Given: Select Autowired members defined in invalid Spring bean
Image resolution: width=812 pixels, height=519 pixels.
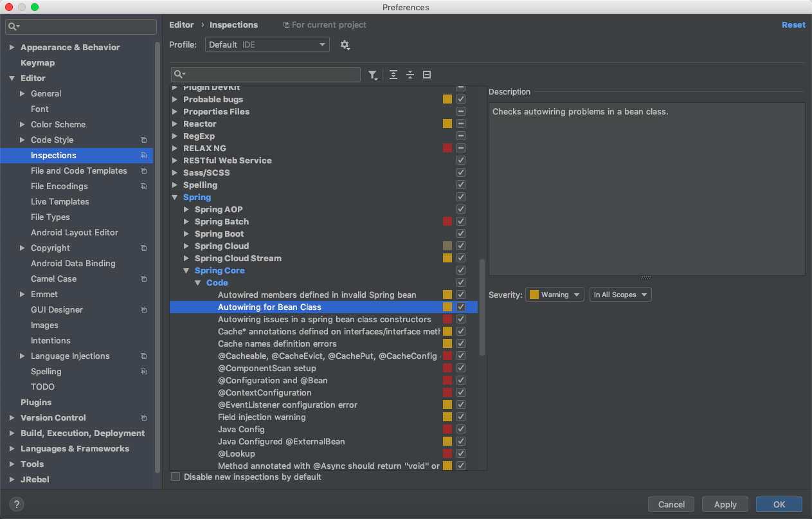Looking at the screenshot, I should (x=323, y=295).
